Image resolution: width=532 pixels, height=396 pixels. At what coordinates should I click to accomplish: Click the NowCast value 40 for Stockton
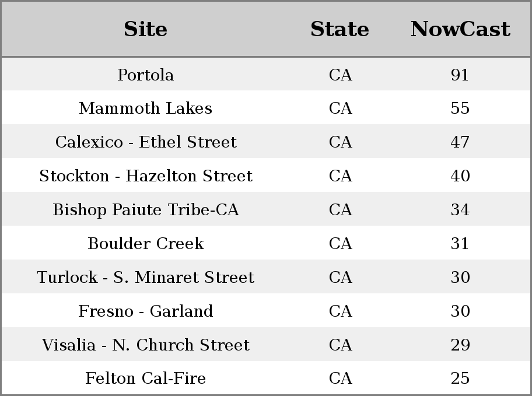pyautogui.click(x=460, y=176)
